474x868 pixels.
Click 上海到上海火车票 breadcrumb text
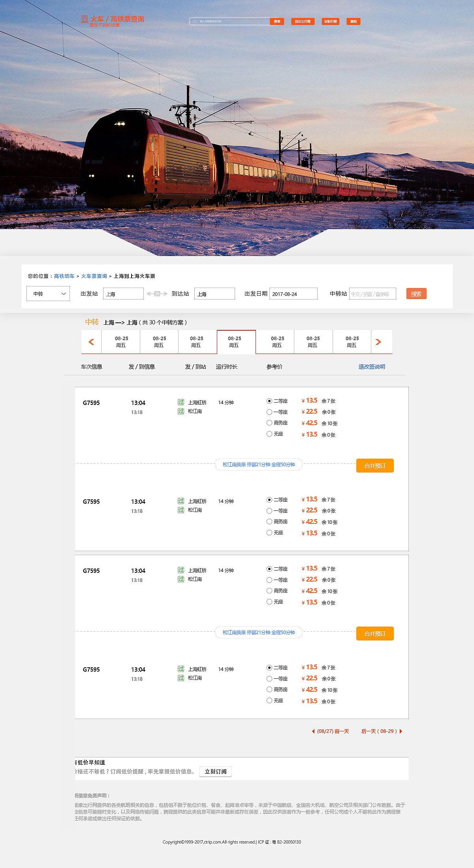pos(134,276)
